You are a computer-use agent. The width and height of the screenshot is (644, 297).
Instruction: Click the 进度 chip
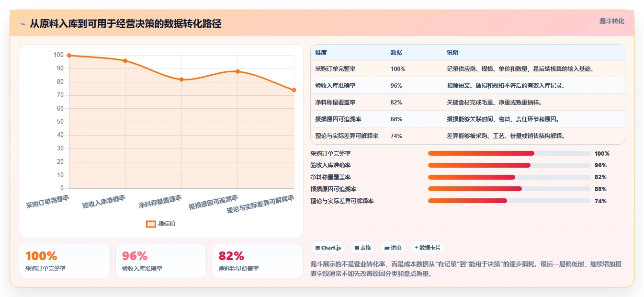pyautogui.click(x=393, y=248)
